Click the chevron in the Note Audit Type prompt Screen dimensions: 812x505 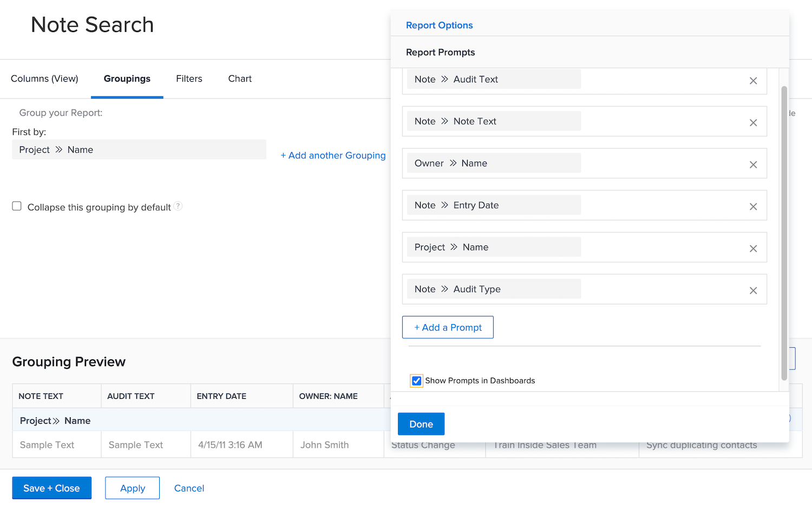coord(445,289)
